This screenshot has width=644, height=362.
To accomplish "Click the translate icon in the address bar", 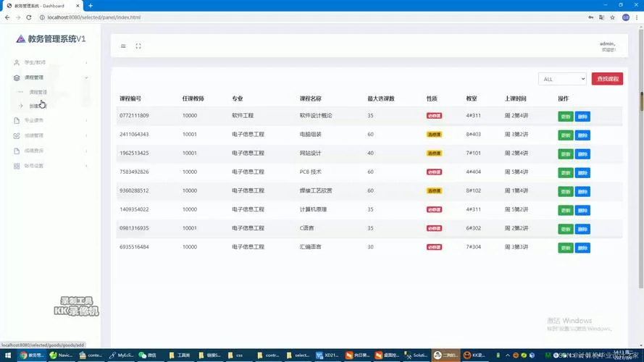I will click(x=602, y=17).
